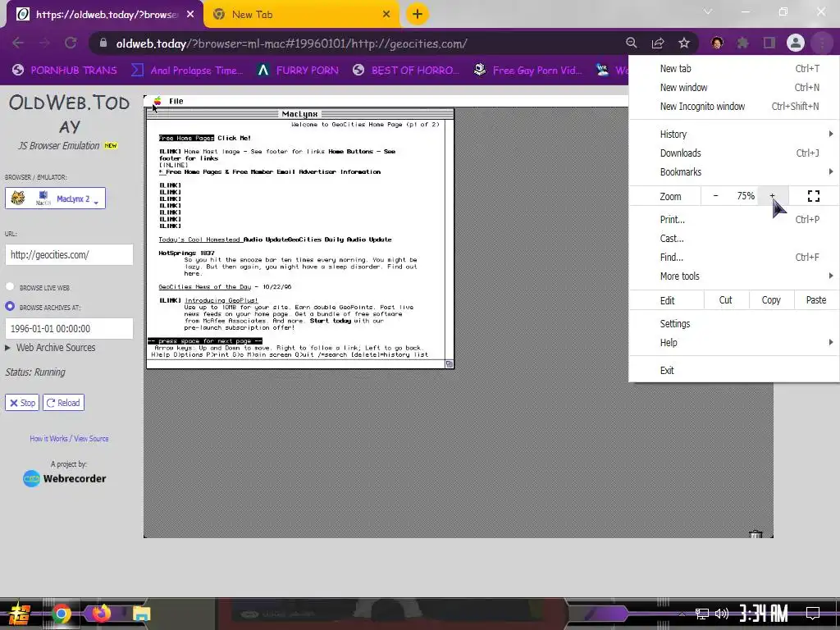Viewport: 840px width, 630px height.
Task: Choose Cast... from the Chrome menu
Action: click(x=734, y=239)
